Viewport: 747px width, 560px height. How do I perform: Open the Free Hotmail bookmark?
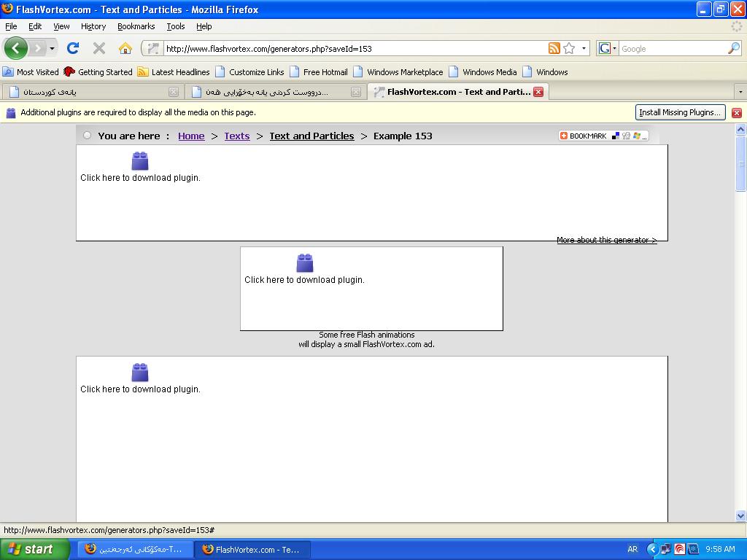[x=319, y=72]
